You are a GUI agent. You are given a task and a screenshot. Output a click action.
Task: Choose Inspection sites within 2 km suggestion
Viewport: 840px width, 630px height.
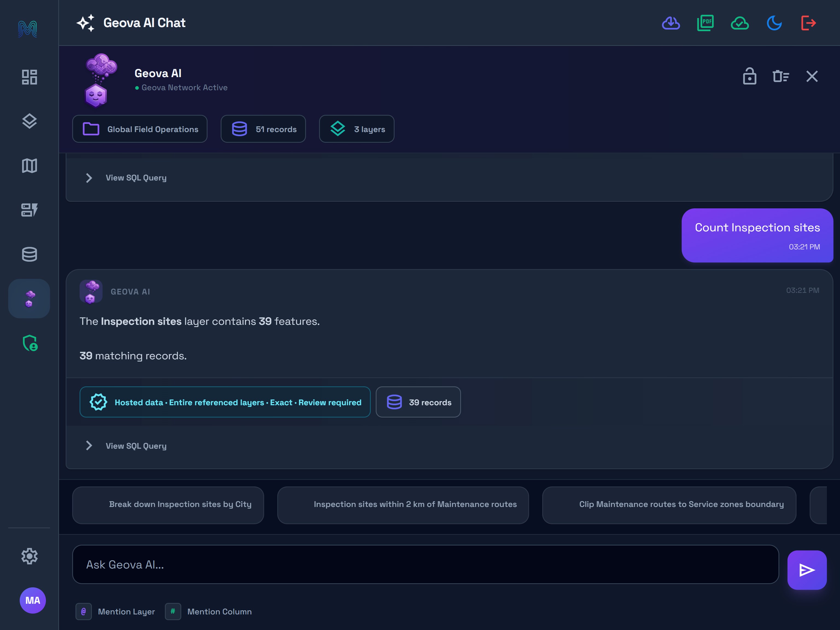(403, 505)
